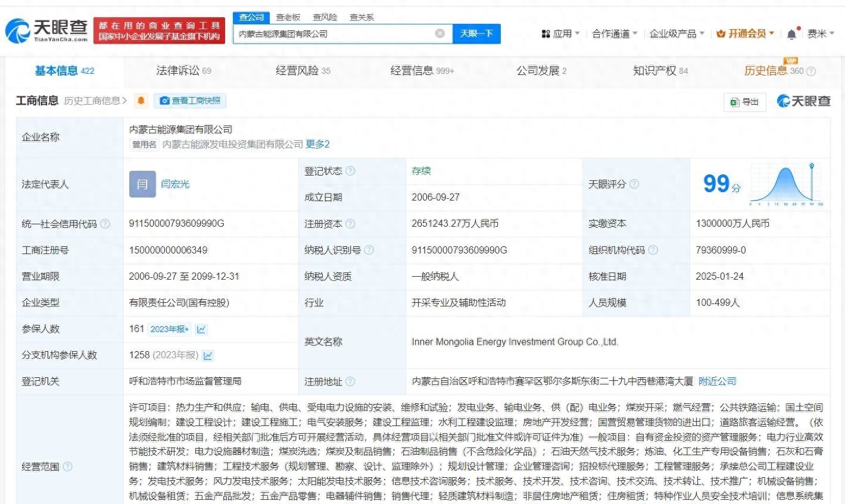This screenshot has height=504, width=845.
Task: Clear the search box text
Action: point(440,34)
